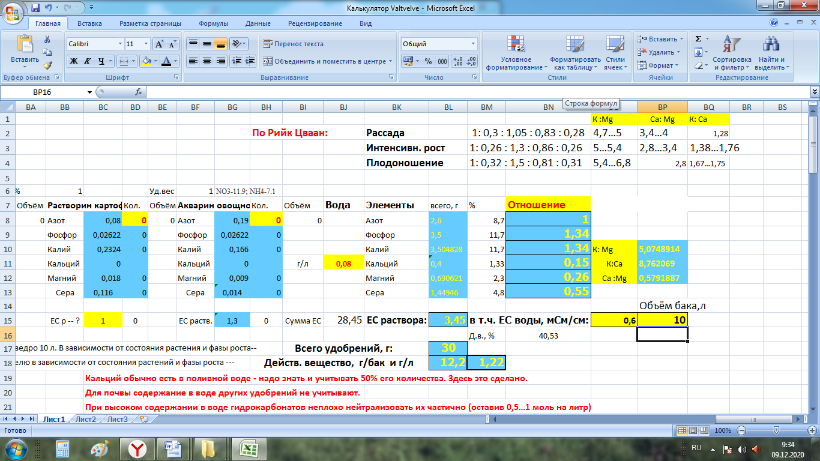Viewport: 820px width, 461px height.
Task: Apply percent style to the cell
Action: coord(428,61)
